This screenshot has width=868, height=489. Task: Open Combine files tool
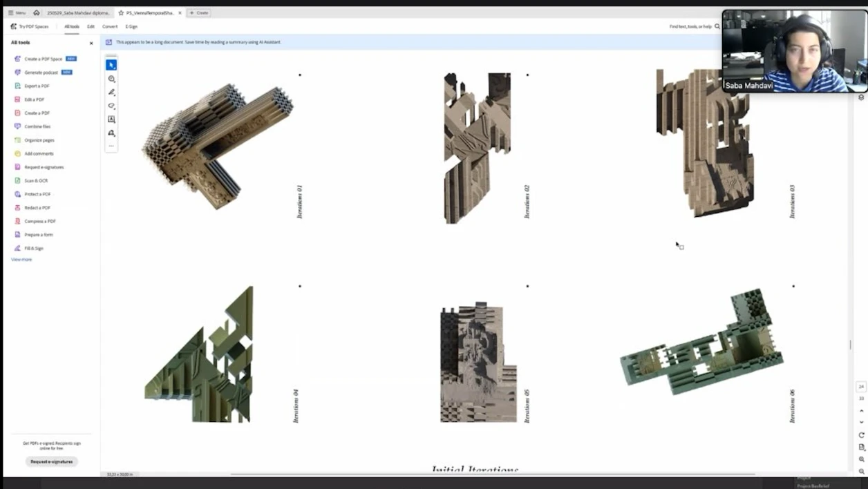[32, 126]
